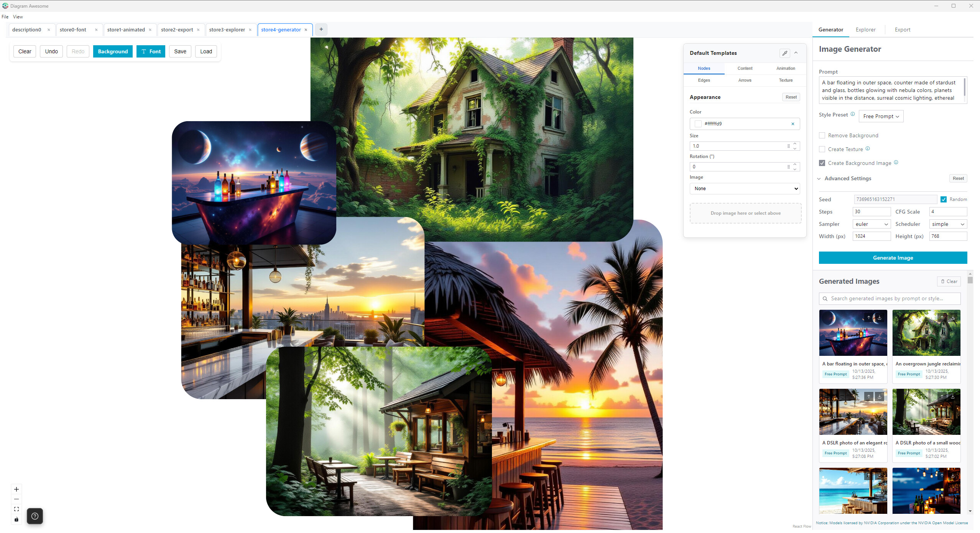Open the store2-export tab

point(177,30)
